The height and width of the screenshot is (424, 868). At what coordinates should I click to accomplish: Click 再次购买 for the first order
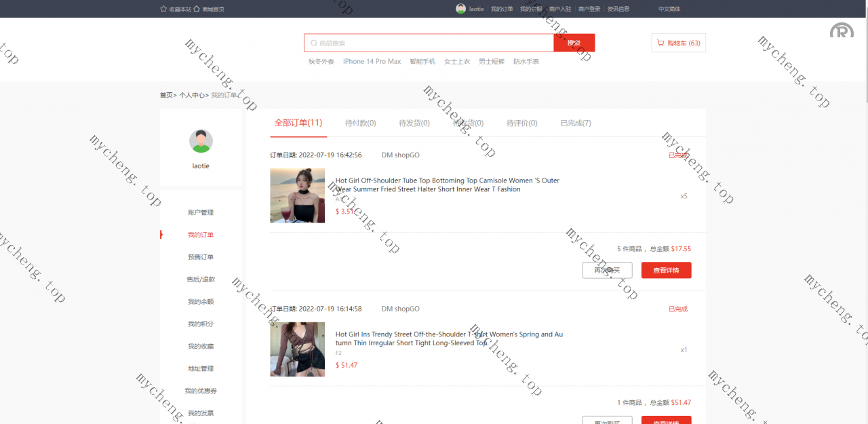tap(607, 270)
